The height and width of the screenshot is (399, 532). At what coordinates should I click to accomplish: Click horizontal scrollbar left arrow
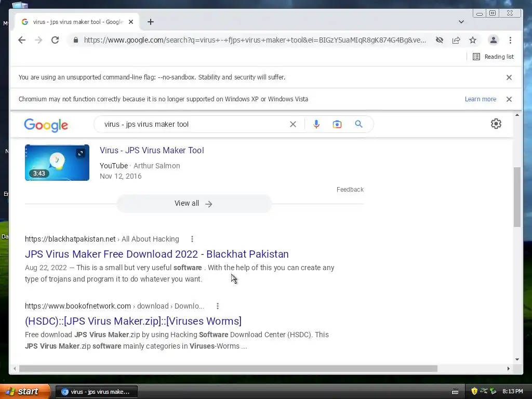(x=15, y=368)
